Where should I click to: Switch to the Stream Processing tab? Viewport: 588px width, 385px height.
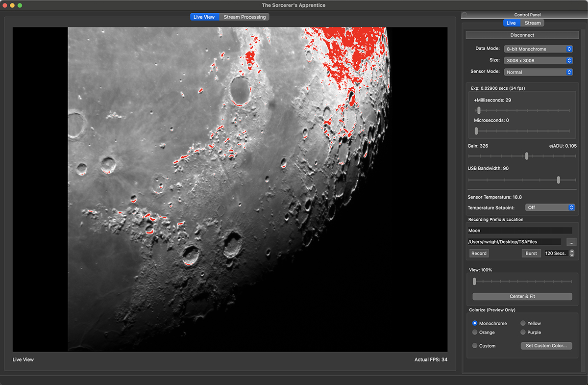click(245, 17)
